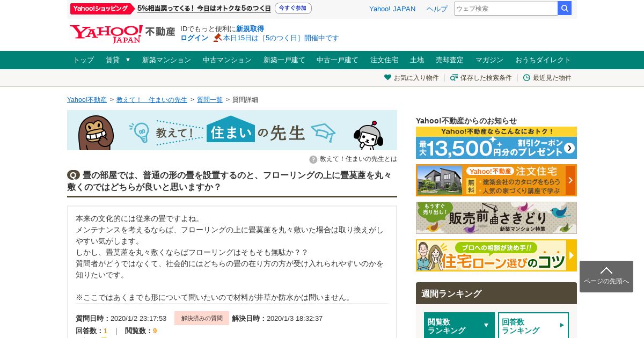Click the heart icon for お気に入り物件
The width and height of the screenshot is (644, 338).
coord(387,77)
